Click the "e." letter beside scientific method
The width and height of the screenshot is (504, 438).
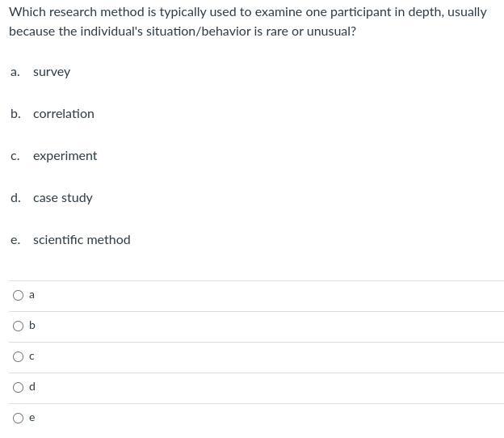pyautogui.click(x=15, y=240)
